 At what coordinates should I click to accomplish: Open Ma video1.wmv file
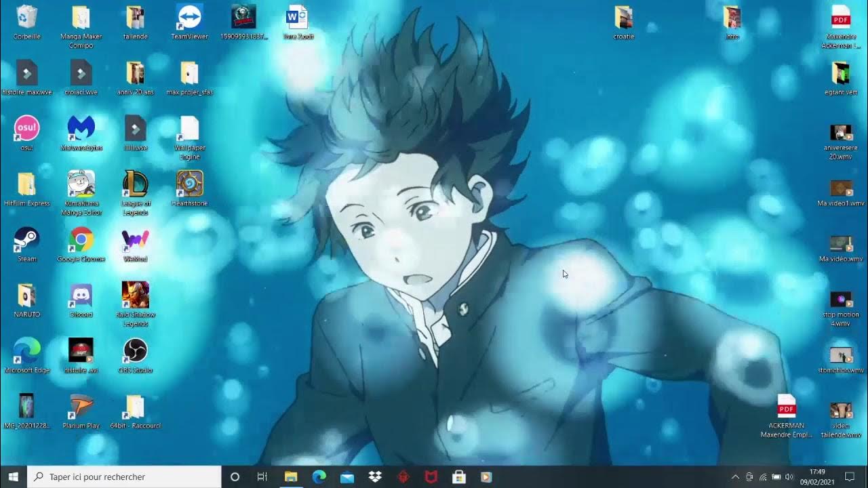point(841,193)
